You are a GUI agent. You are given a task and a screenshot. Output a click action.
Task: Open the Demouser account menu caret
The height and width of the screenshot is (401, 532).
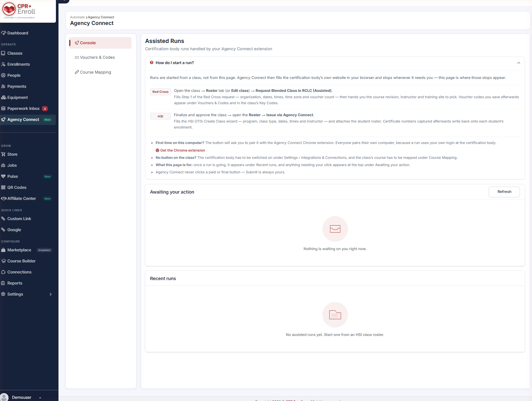40,398
